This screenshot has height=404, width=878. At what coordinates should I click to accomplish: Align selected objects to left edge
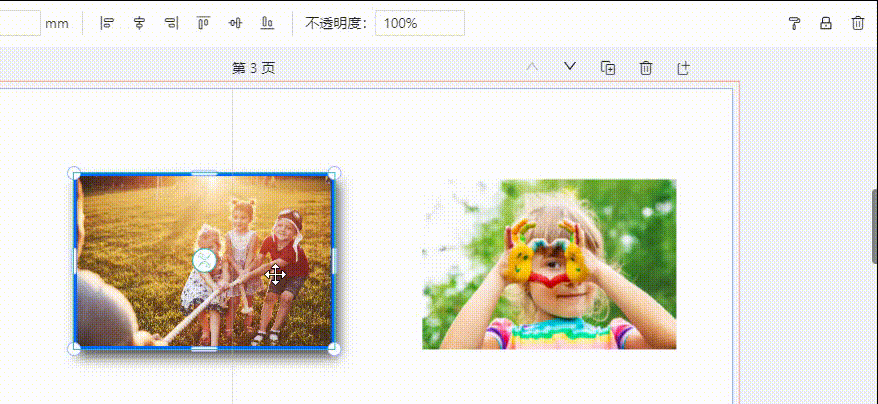pos(106,23)
